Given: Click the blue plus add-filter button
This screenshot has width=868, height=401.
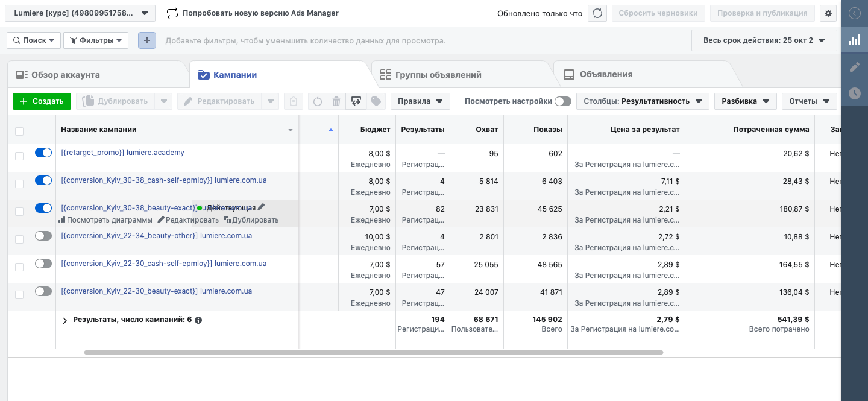Looking at the screenshot, I should [147, 40].
